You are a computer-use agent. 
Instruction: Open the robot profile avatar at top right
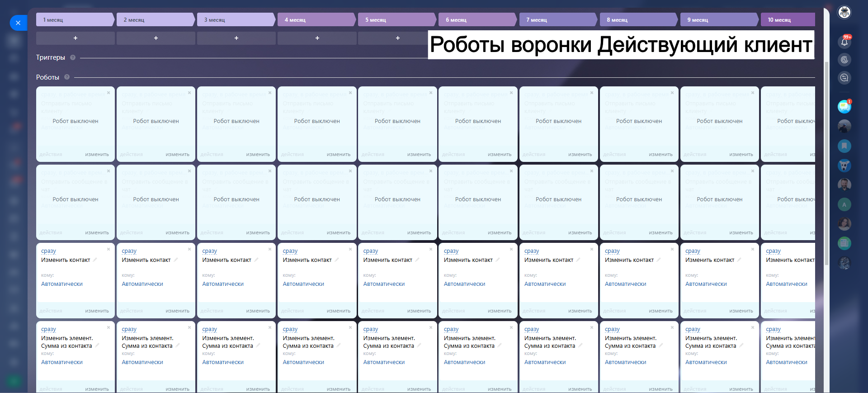point(844,12)
